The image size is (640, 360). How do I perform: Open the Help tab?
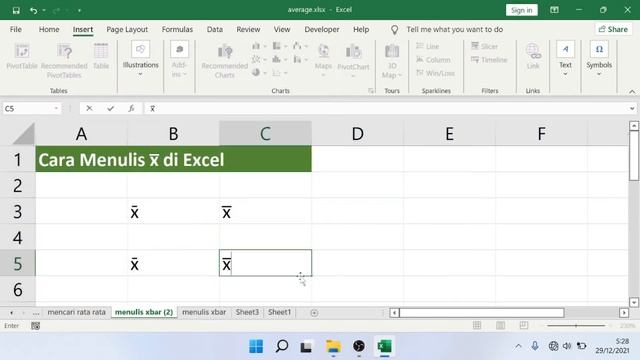tap(361, 29)
